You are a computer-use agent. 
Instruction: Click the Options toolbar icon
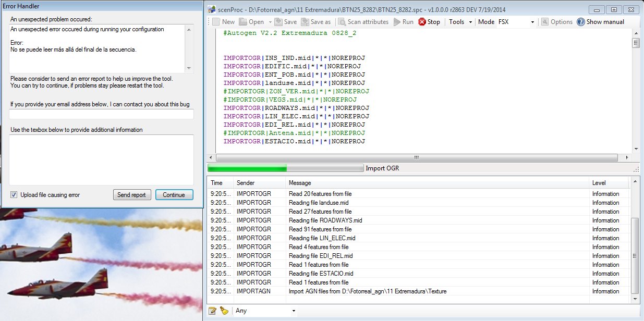(544, 22)
